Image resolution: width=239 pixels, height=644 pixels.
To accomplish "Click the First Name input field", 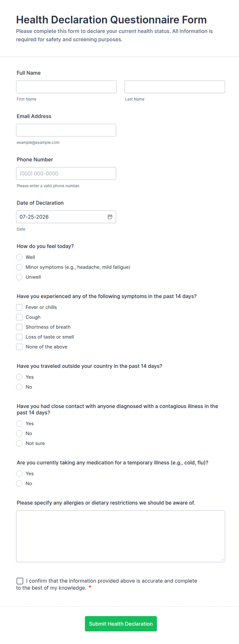I will click(x=66, y=87).
